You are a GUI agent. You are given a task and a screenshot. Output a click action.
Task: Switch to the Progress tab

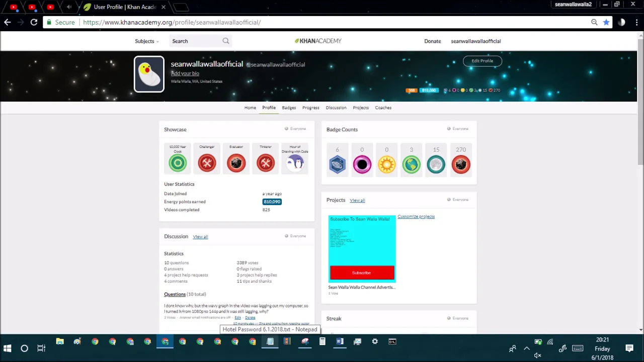tap(310, 108)
